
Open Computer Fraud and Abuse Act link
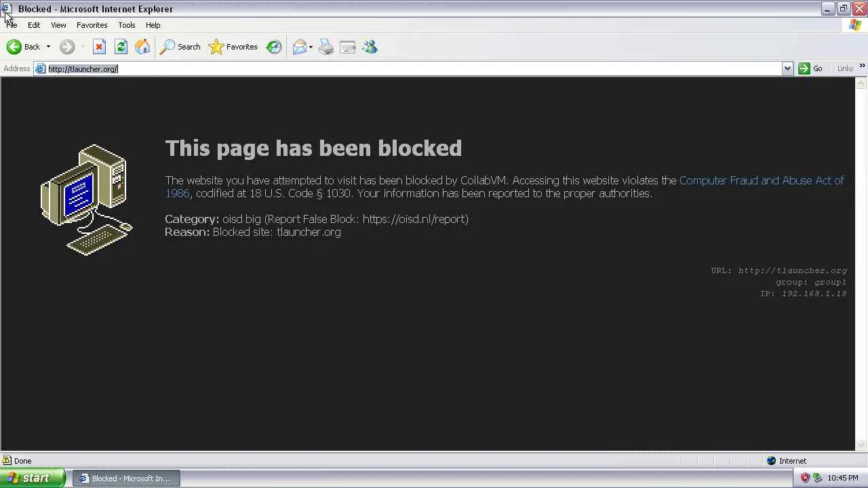tap(505, 186)
